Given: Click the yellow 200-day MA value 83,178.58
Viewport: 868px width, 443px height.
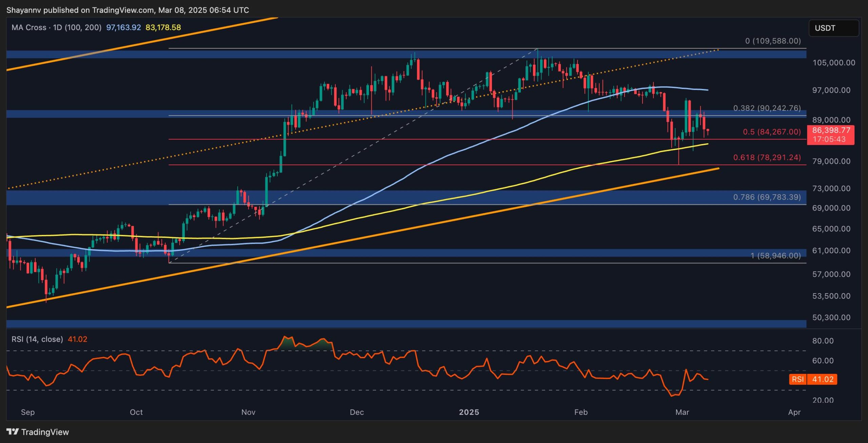Looking at the screenshot, I should pyautogui.click(x=163, y=27).
